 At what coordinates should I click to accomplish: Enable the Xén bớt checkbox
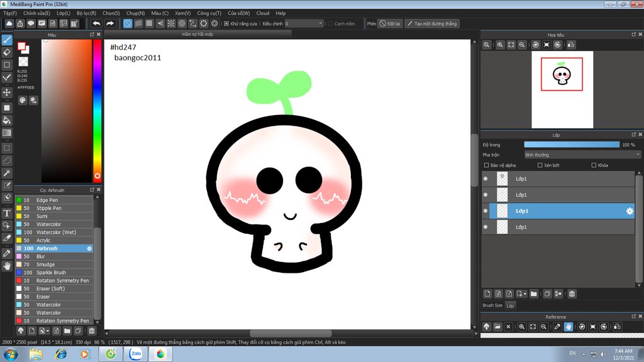tap(540, 165)
